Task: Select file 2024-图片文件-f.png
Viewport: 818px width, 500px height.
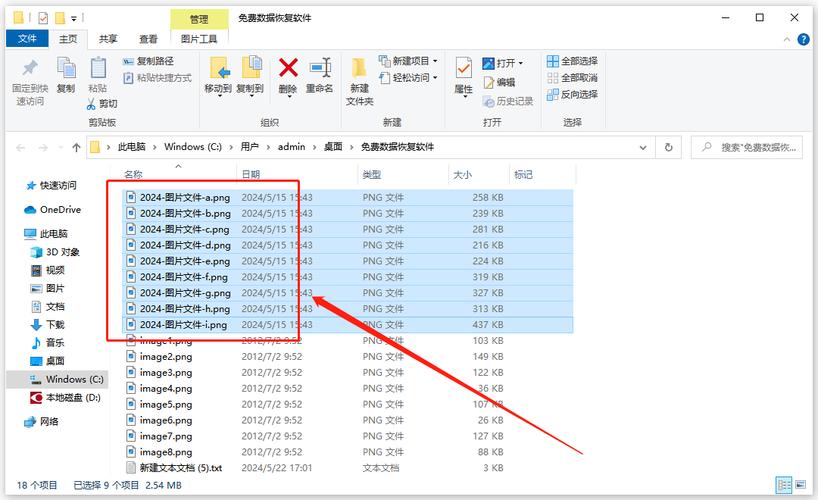Action: click(x=348, y=277)
